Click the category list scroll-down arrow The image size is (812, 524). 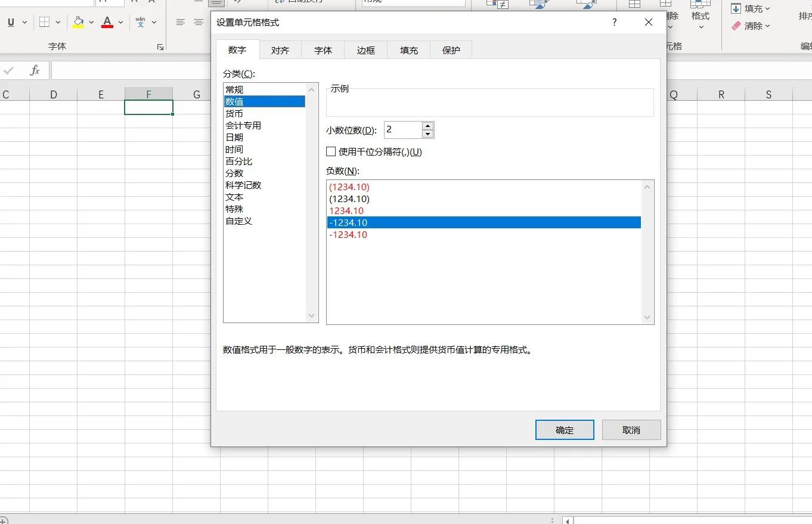[x=312, y=316]
